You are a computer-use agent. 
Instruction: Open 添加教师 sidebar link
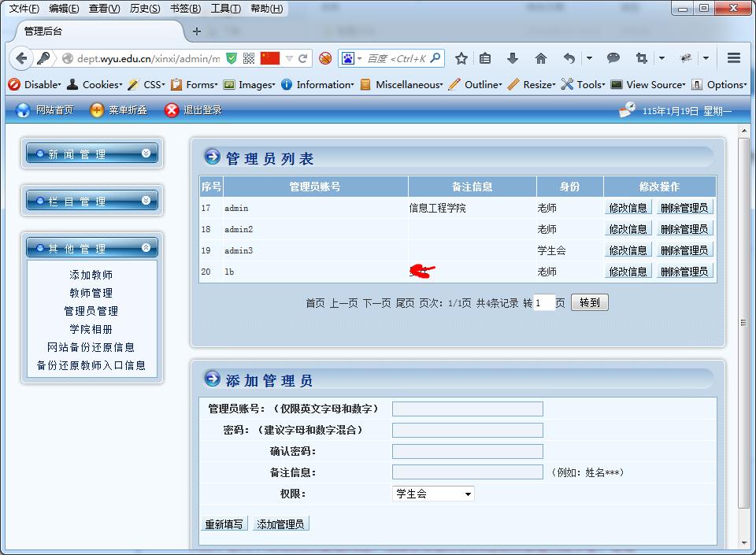pyautogui.click(x=91, y=275)
